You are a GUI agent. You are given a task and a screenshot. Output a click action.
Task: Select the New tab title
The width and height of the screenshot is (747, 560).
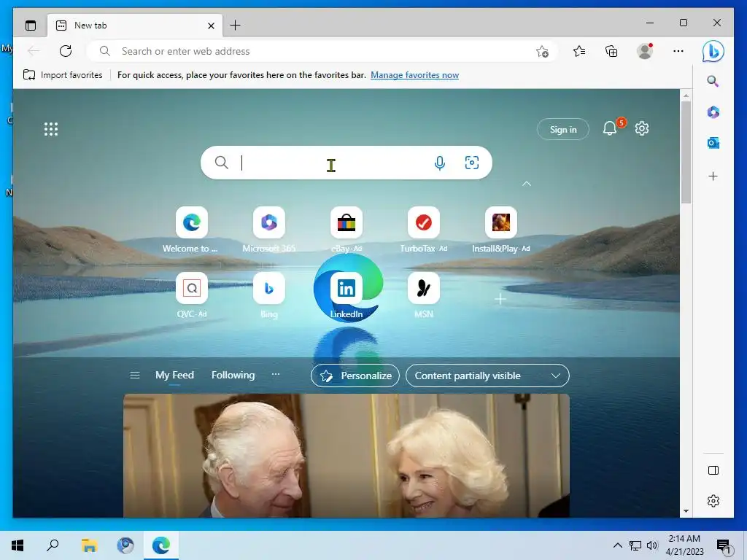[90, 26]
